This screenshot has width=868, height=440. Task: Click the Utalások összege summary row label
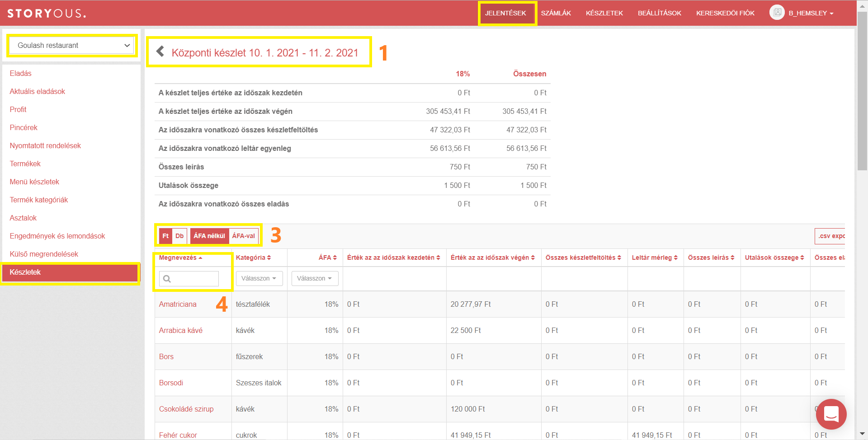189,185
